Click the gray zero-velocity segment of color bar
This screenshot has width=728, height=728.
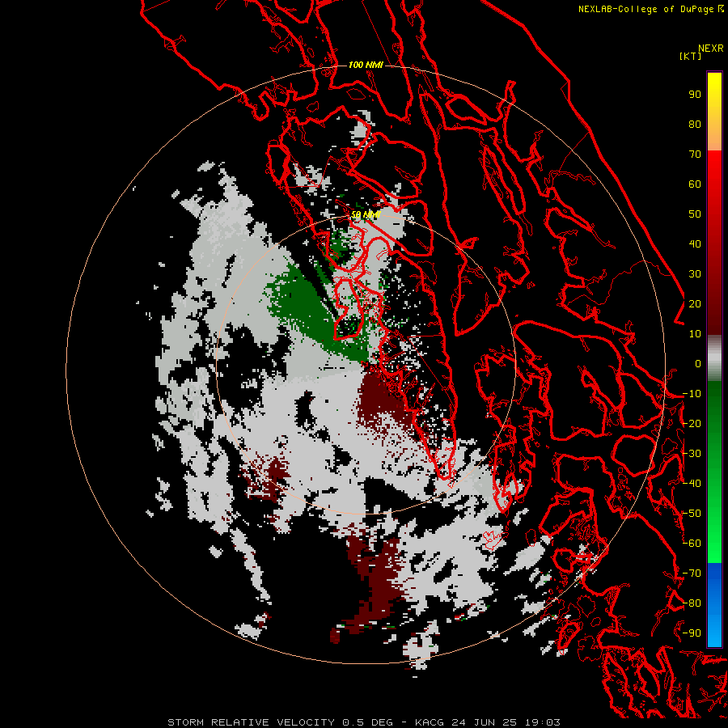[714, 358]
